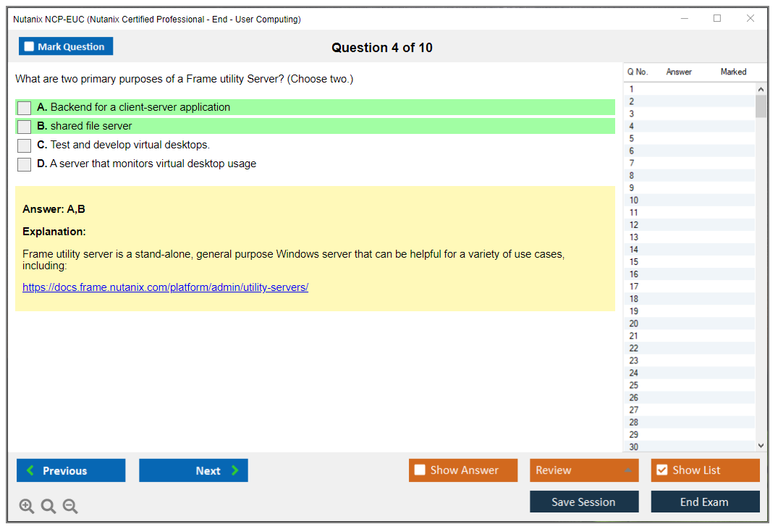This screenshot has width=778, height=532.
Task: Choose option D monitoring server checkbox
Action: 25,164
